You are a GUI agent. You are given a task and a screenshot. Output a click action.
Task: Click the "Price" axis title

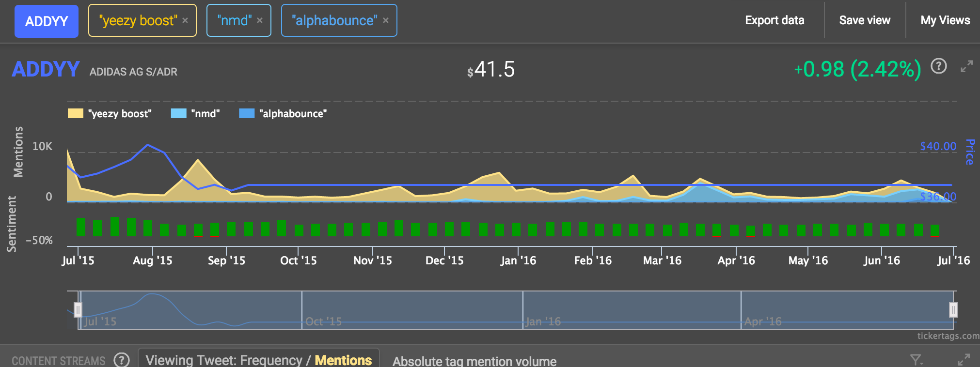[x=969, y=152]
